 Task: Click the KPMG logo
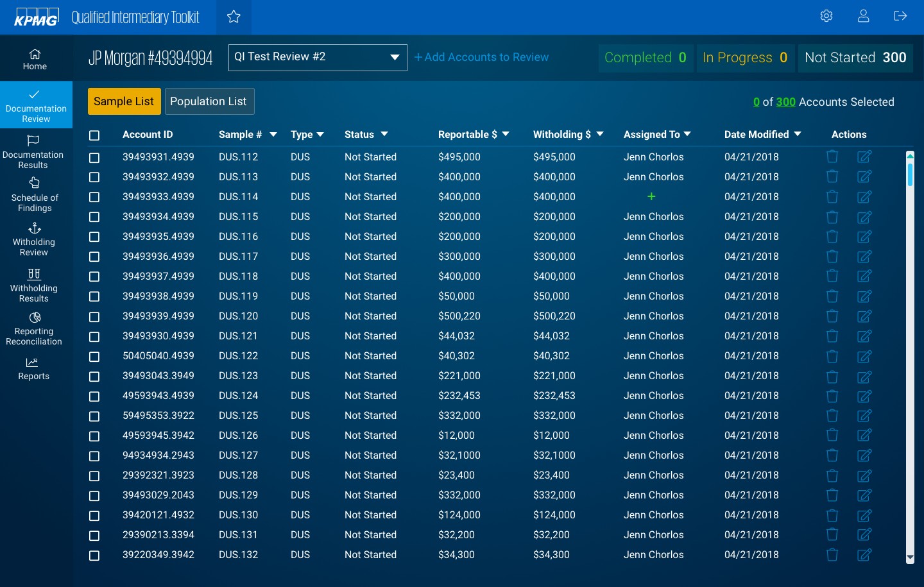(x=37, y=17)
